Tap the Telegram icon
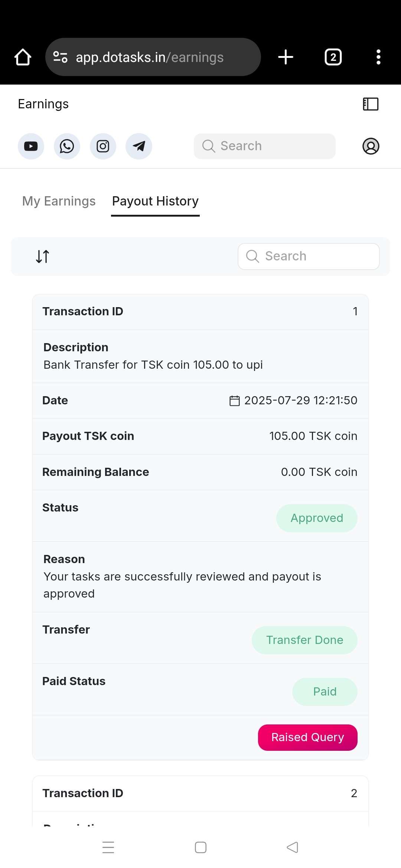Screen dimensions: 401x868 coord(139,146)
